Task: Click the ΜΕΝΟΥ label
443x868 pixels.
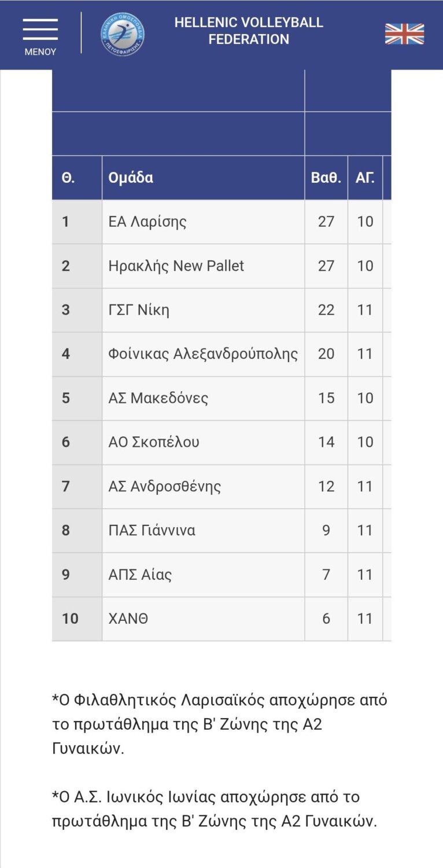Action: click(40, 52)
